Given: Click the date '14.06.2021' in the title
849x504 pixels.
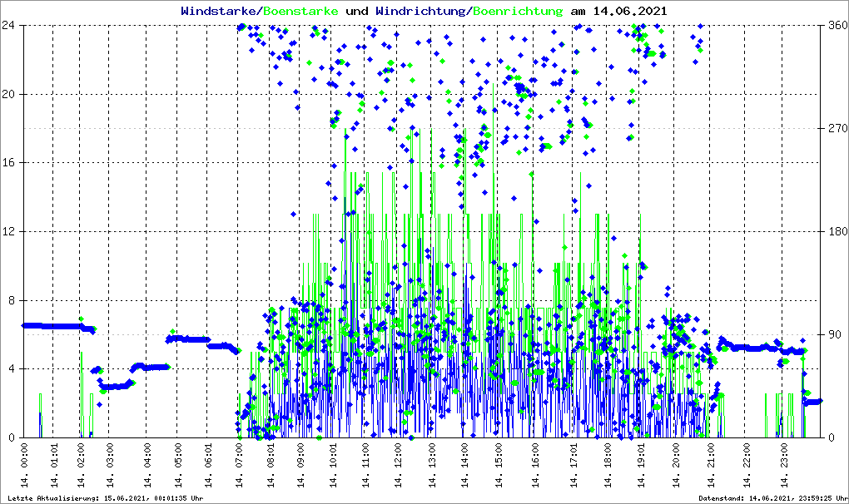Looking at the screenshot, I should tap(630, 11).
